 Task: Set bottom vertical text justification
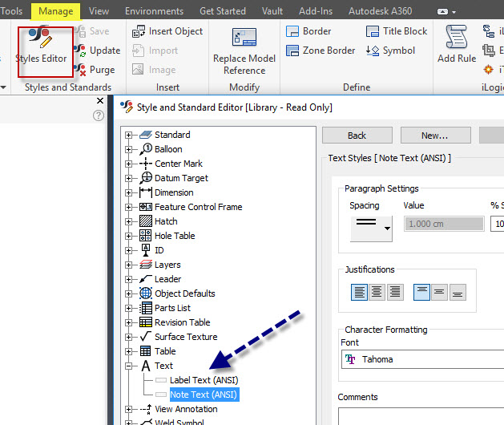[x=458, y=293]
